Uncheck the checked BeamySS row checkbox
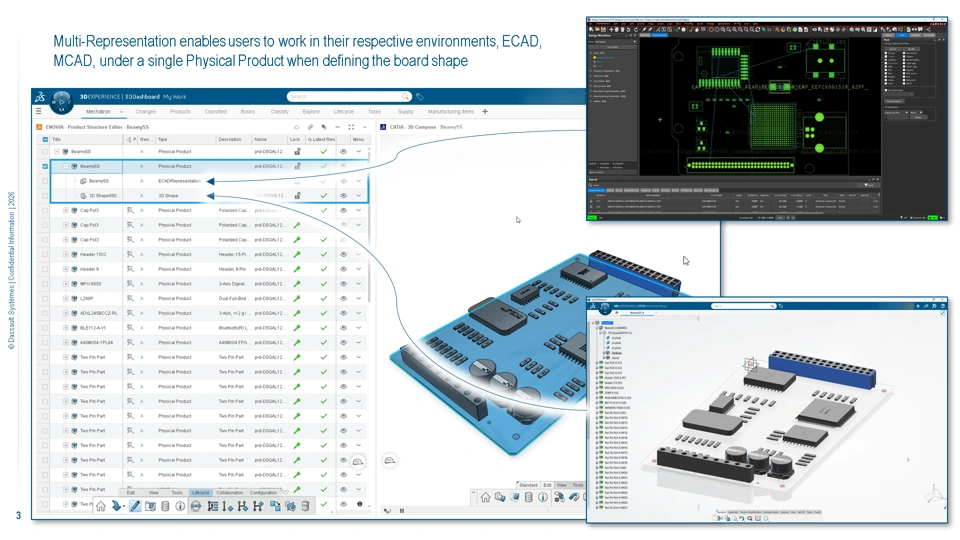Viewport: 960px width, 540px height. coord(45,166)
